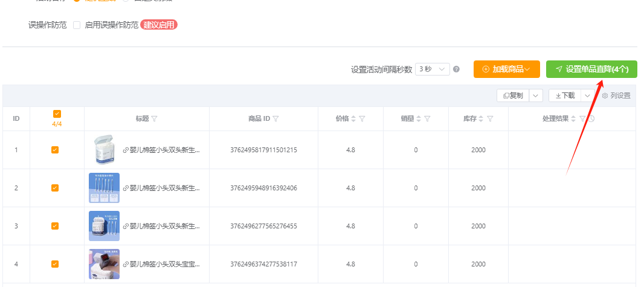Open filter for 销量 column
This screenshot has width=644, height=287.
click(427, 119)
